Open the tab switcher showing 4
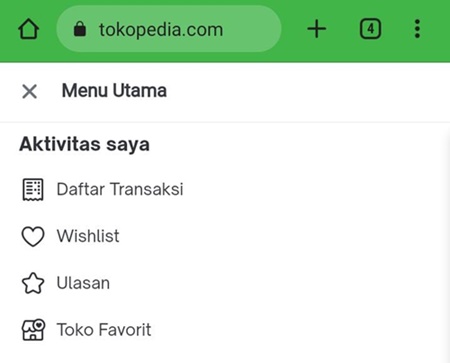 pyautogui.click(x=370, y=29)
